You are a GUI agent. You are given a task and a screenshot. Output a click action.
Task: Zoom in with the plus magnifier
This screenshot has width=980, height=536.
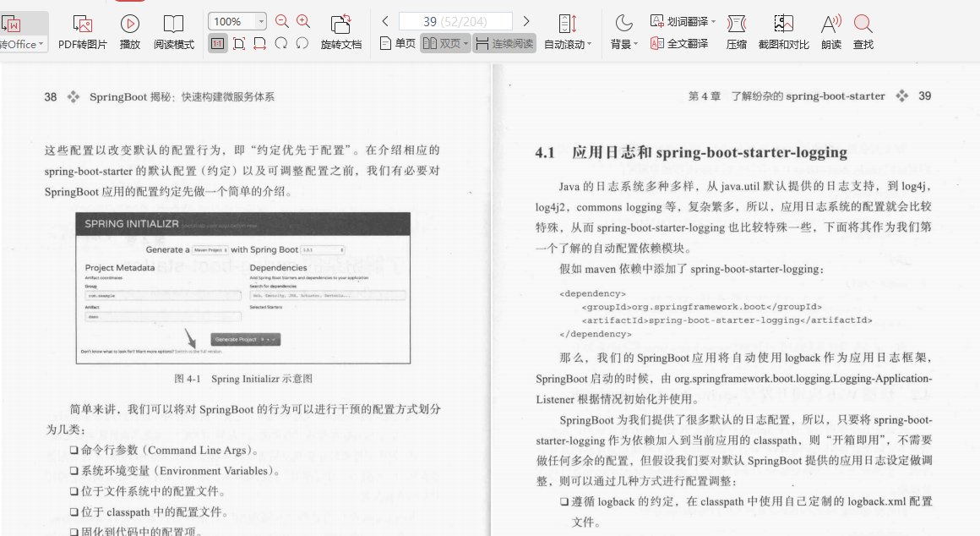[x=303, y=21]
